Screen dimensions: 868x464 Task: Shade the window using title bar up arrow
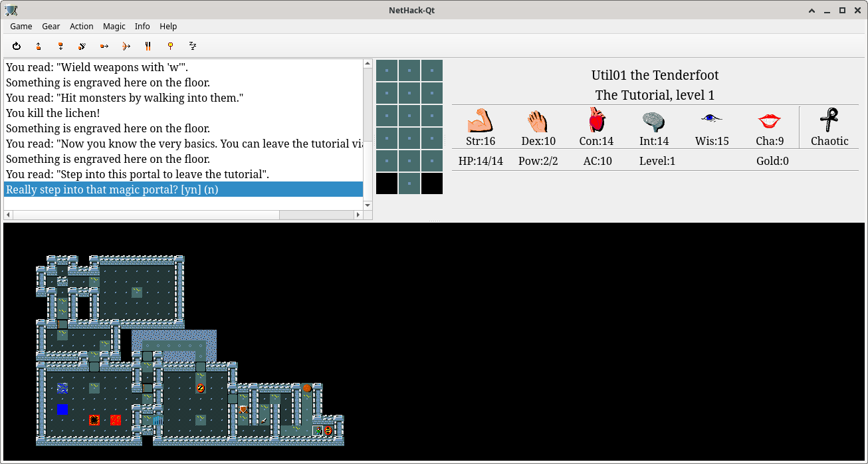point(812,10)
